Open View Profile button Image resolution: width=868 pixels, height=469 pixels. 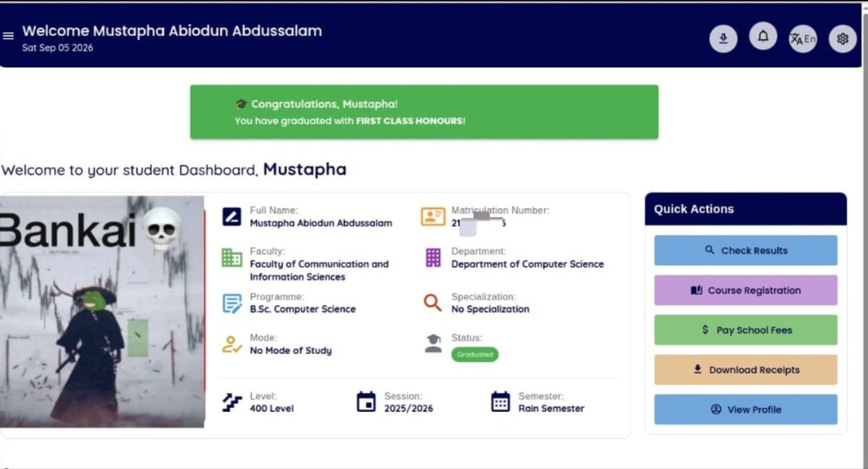point(746,409)
